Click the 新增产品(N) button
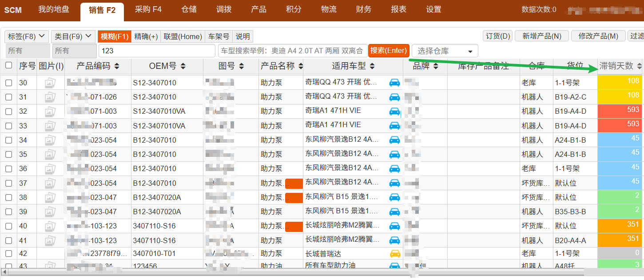Screen dimensions: 644x280 (x=542, y=36)
